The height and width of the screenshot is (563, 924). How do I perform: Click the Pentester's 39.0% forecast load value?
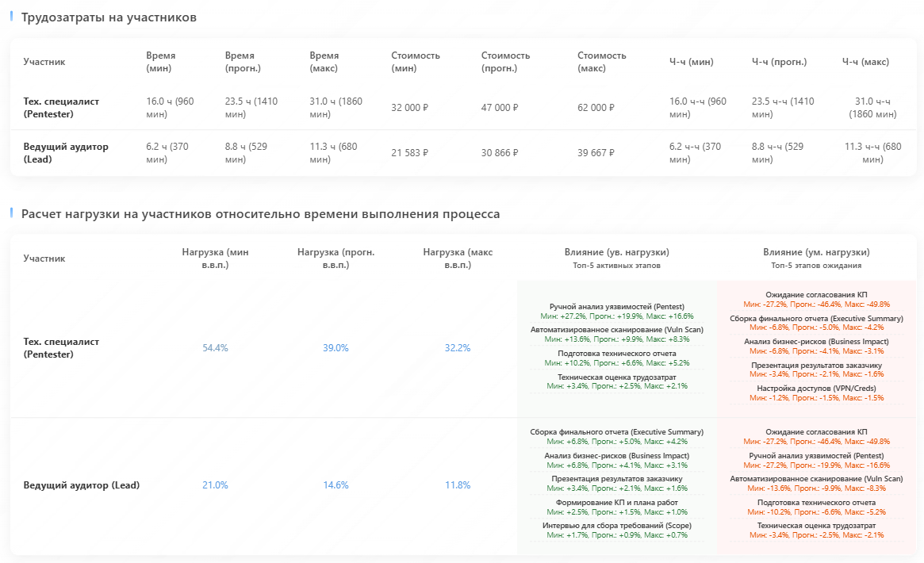tap(335, 348)
